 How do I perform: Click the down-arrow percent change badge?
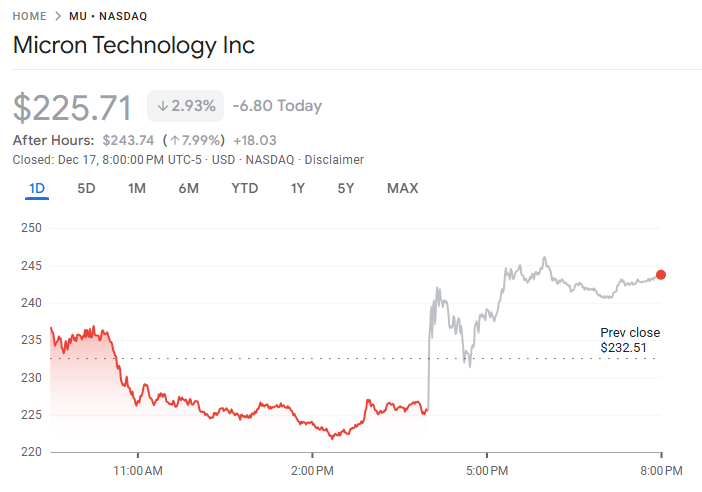(185, 106)
